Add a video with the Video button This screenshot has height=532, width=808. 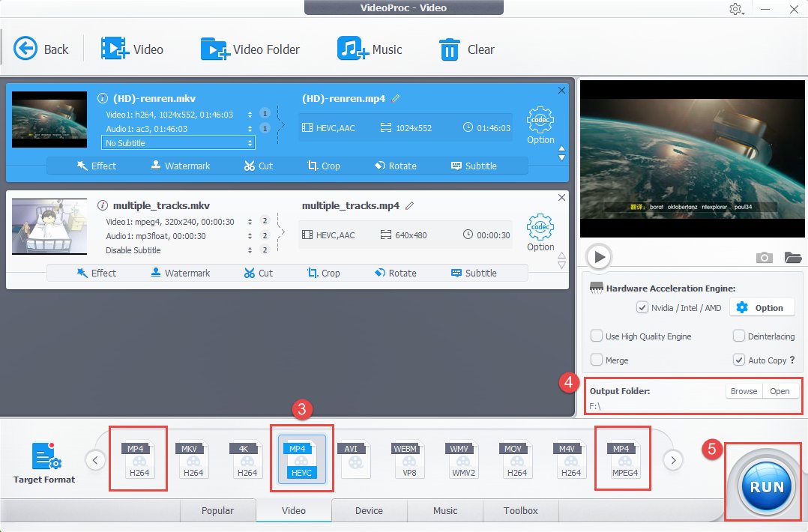pyautogui.click(x=132, y=49)
